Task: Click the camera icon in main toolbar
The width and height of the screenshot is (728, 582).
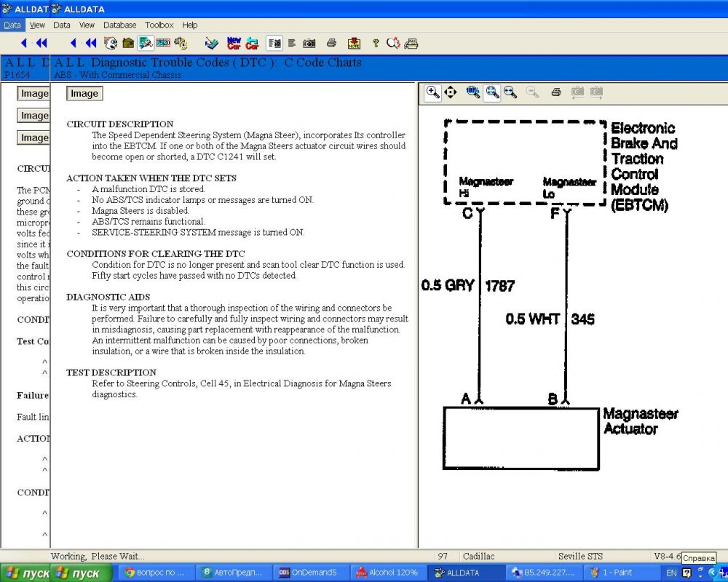Action: pos(309,44)
